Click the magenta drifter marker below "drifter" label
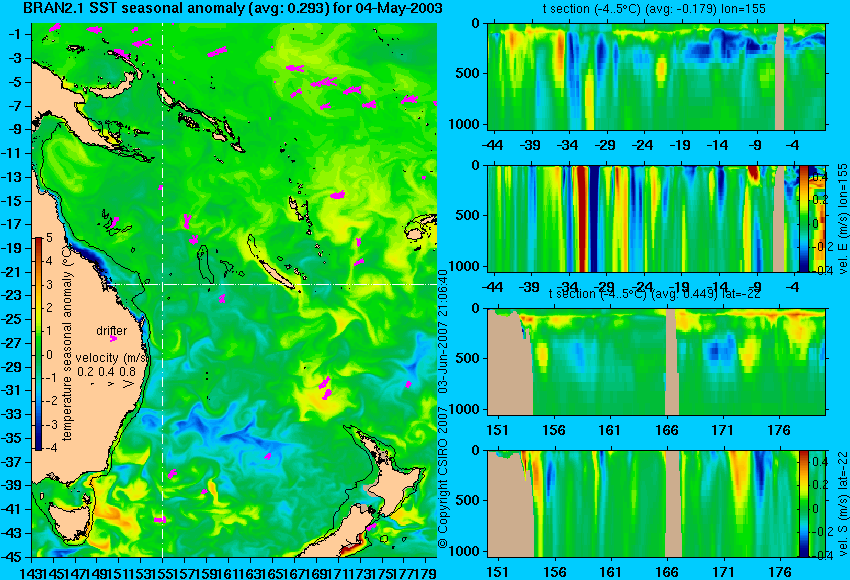Image resolution: width=850 pixels, height=580 pixels. tap(113, 339)
